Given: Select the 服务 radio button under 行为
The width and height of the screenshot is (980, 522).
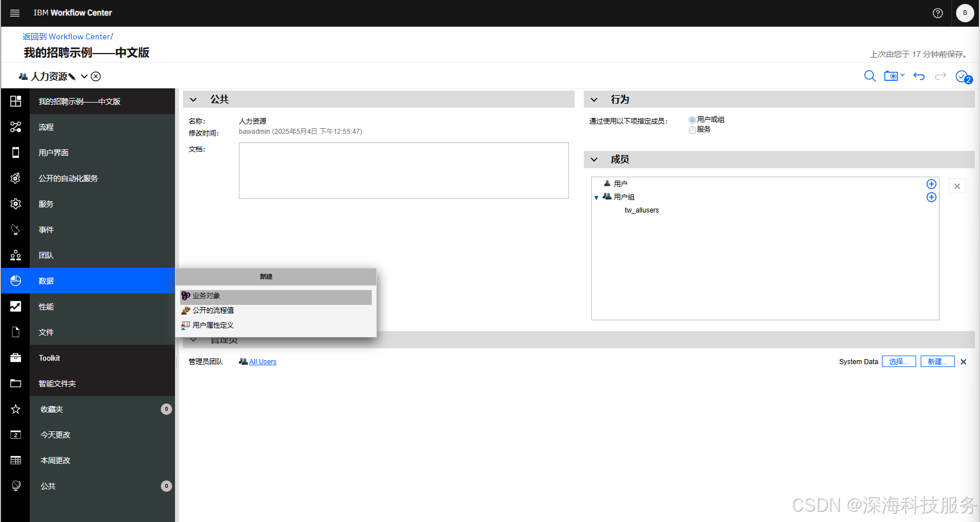Looking at the screenshot, I should [x=692, y=129].
